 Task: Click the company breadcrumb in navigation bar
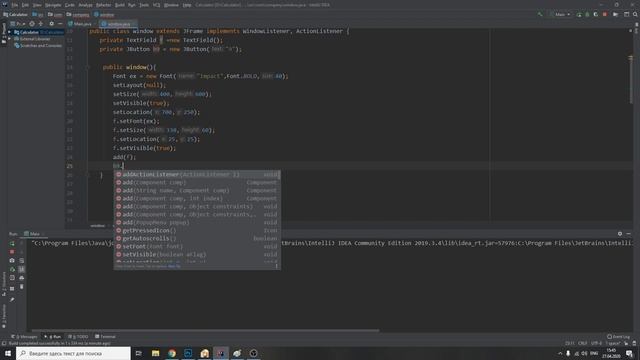tap(78, 14)
